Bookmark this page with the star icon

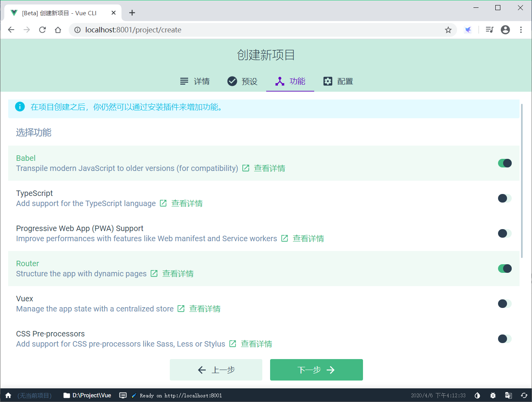[448, 30]
